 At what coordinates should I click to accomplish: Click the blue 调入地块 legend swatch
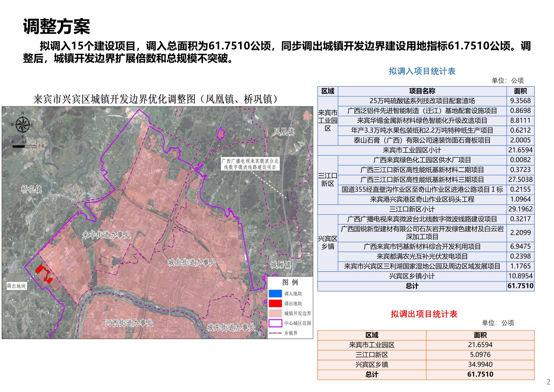tap(275, 293)
